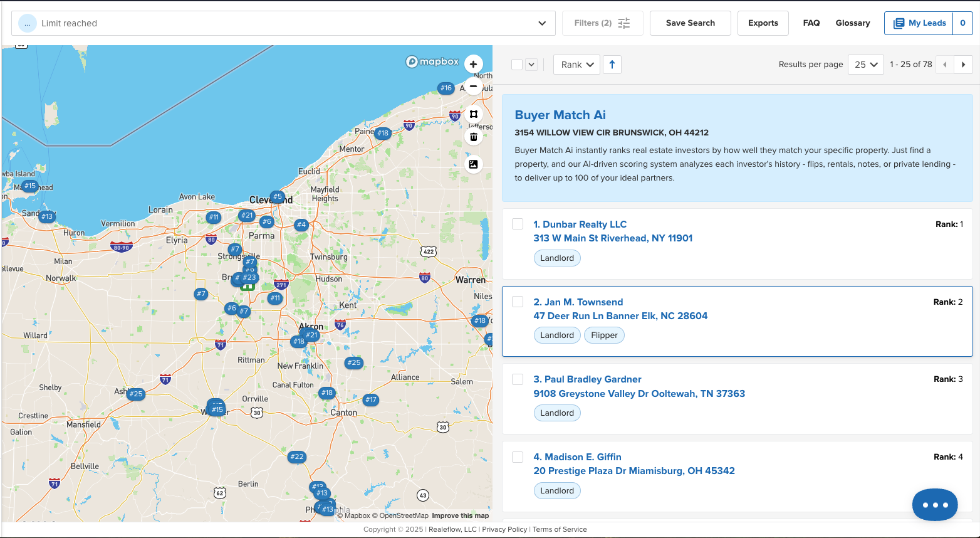Select map marker #25 west of Alliance
This screenshot has height=538, width=980.
(x=354, y=362)
